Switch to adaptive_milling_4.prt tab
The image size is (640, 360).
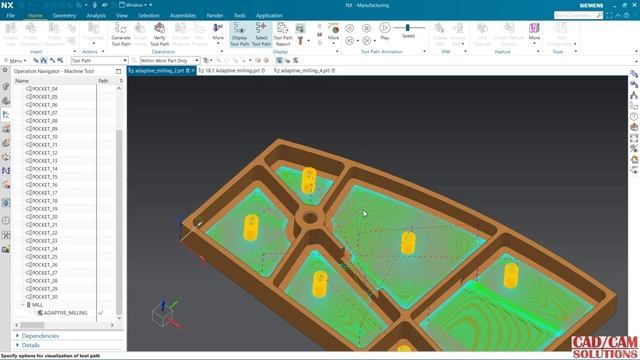(304, 71)
